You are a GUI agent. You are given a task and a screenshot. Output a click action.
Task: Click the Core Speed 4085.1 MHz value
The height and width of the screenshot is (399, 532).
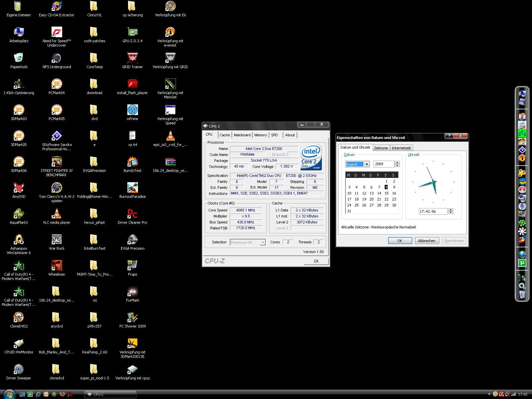tap(246, 210)
